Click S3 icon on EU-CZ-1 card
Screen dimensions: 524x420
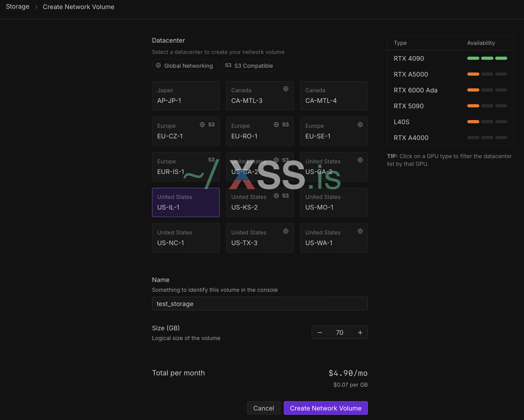pyautogui.click(x=211, y=125)
